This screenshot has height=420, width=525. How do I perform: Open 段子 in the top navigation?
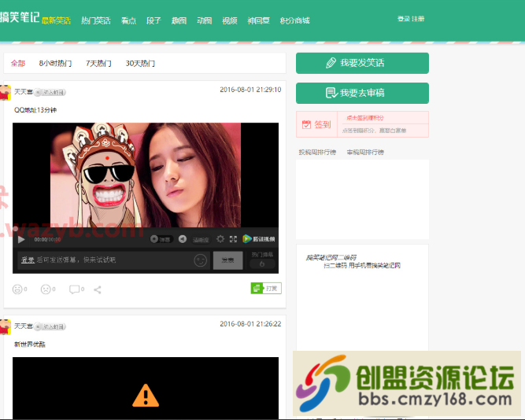[x=153, y=20]
